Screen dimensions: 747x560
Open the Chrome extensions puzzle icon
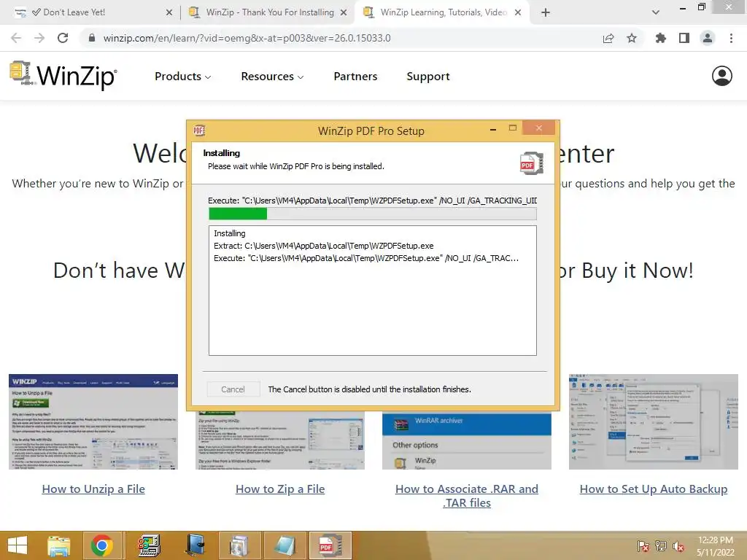(x=661, y=38)
